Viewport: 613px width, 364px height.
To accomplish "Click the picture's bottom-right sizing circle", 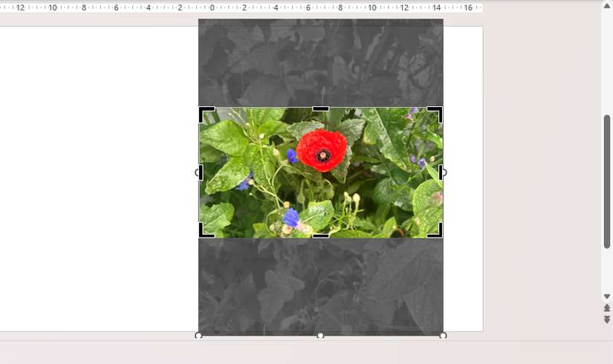I will (x=443, y=336).
